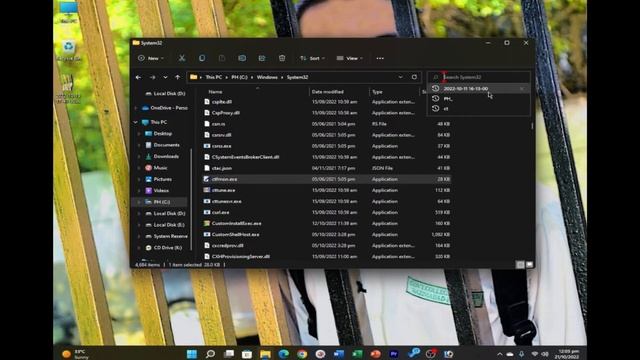Sort by the Name column header
The height and width of the screenshot is (360, 640).
tap(215, 92)
